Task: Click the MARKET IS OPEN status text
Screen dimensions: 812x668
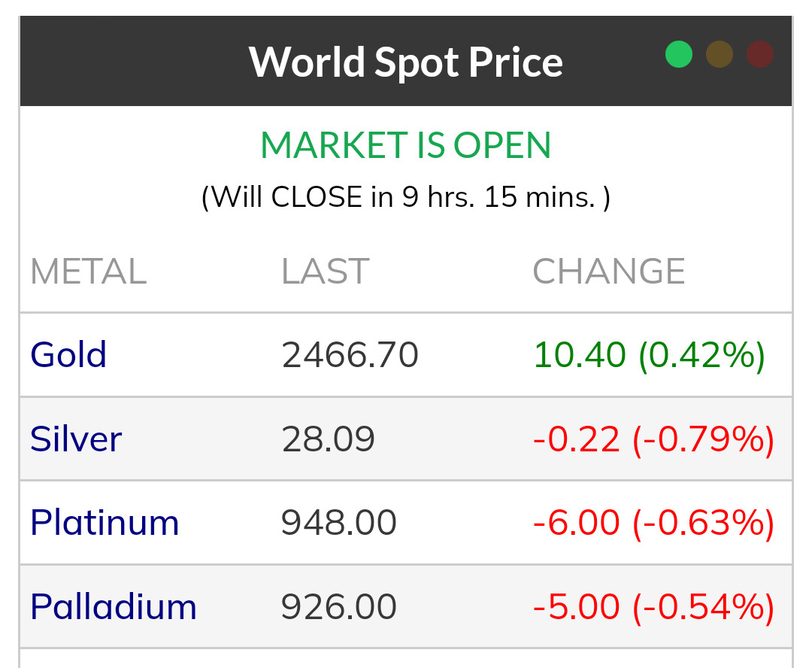Action: tap(405, 146)
